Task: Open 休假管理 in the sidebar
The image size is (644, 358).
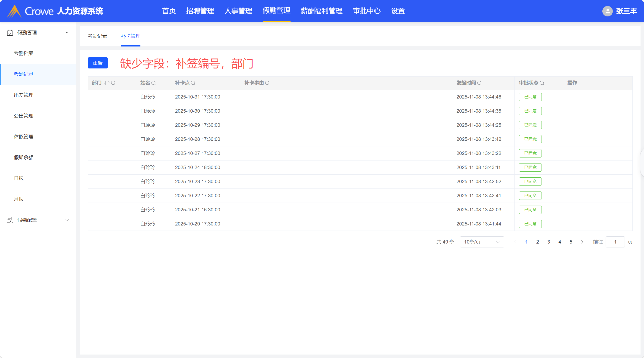Action: point(24,136)
